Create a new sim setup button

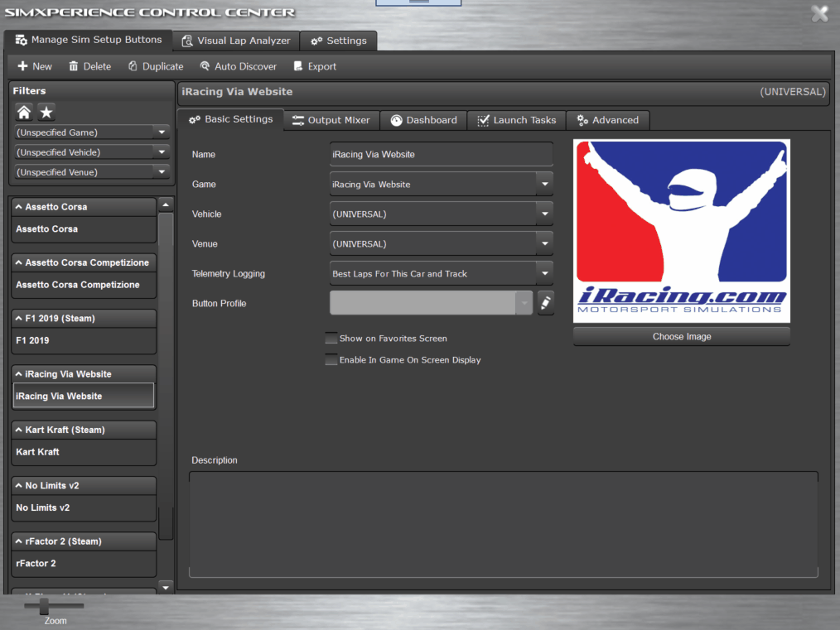[34, 66]
